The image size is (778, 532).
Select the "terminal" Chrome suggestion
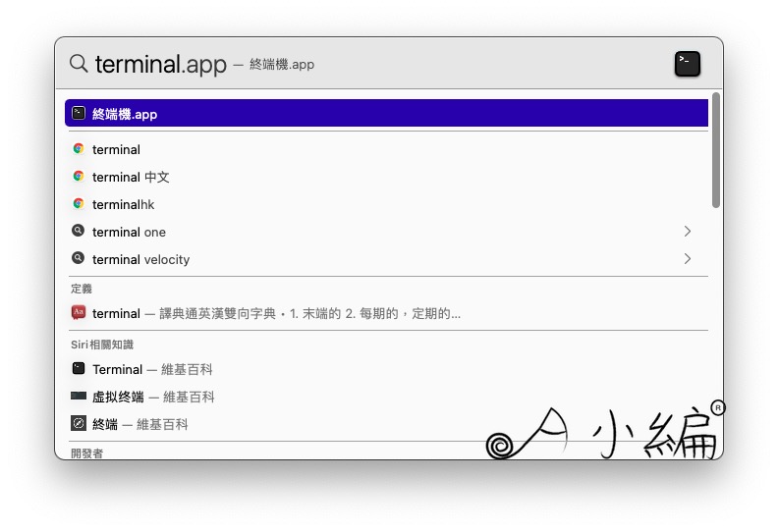point(386,149)
